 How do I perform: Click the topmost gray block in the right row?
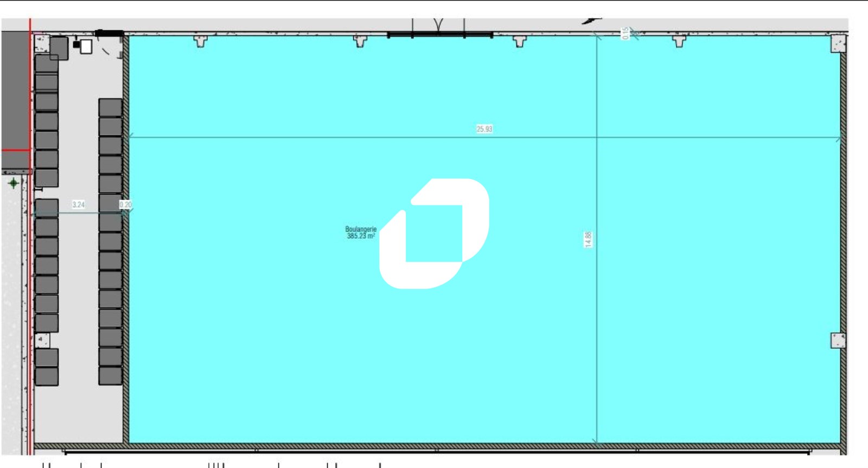(x=110, y=107)
